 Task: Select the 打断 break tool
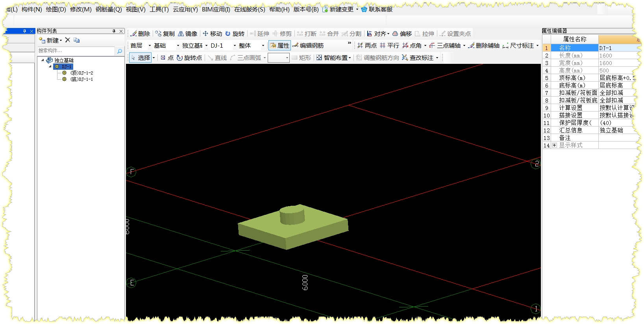(x=307, y=34)
